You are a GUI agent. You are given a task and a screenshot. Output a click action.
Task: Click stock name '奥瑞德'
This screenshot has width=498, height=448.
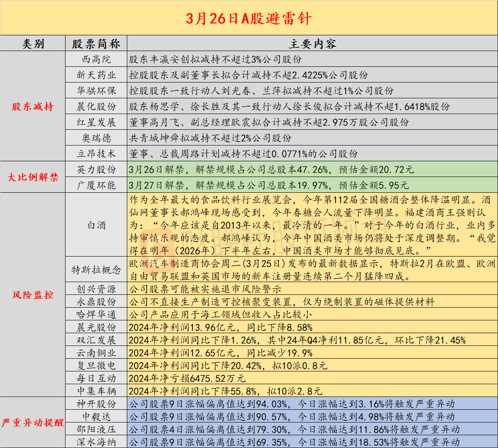[96, 138]
